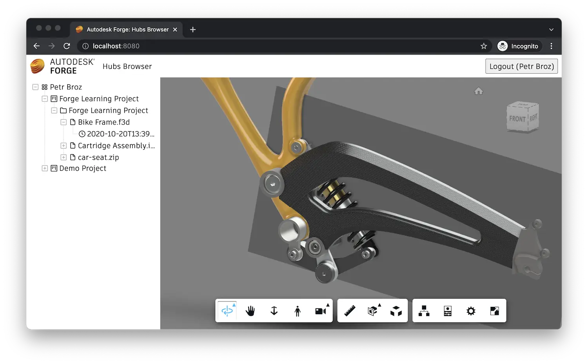Viewport: 588px width, 364px height.
Task: Expand the car-seat.zip item
Action: click(x=64, y=158)
